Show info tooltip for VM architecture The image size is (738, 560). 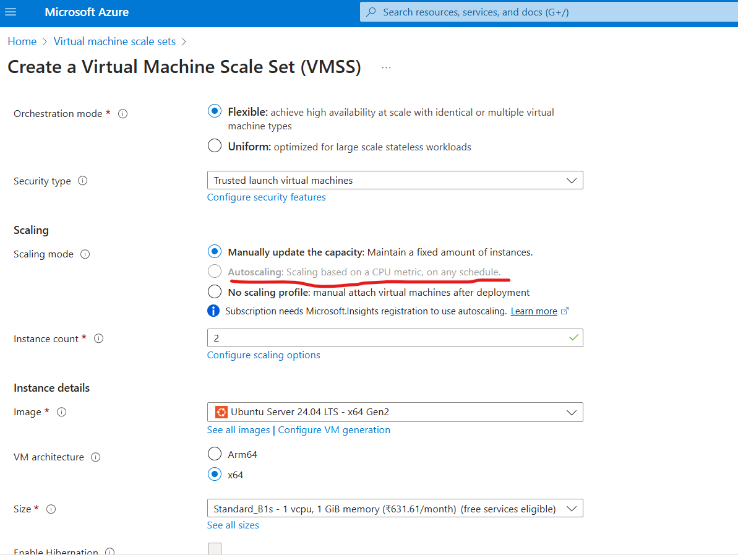click(x=95, y=457)
